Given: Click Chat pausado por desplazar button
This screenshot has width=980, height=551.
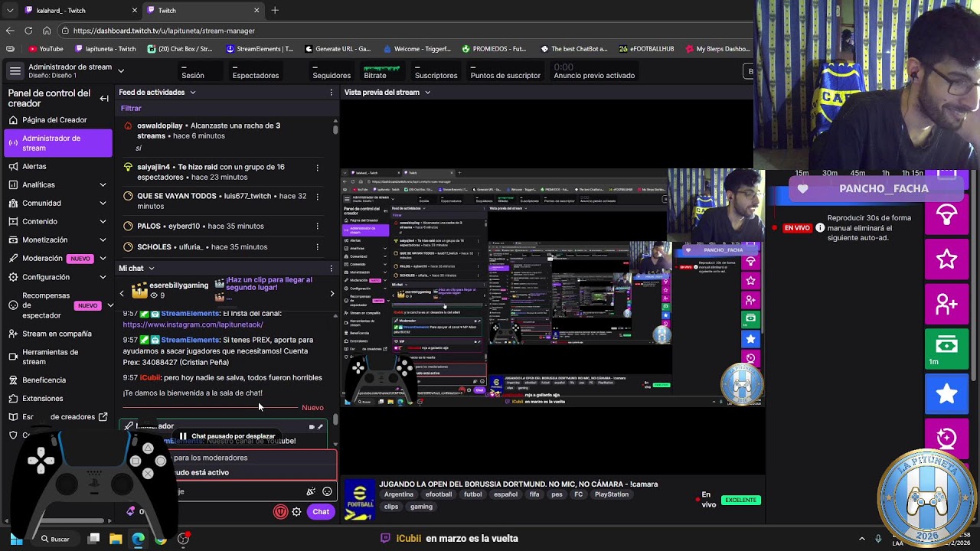Looking at the screenshot, I should pos(227,436).
